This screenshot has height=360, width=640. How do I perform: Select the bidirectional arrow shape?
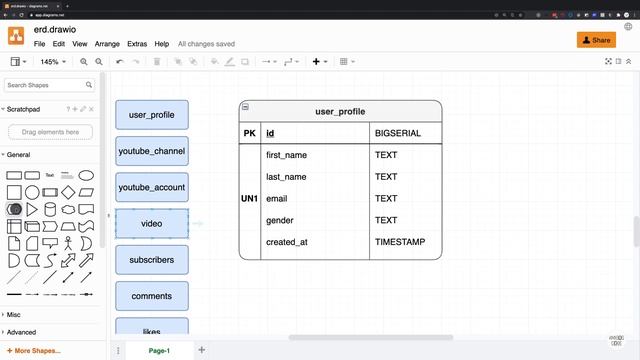click(x=68, y=260)
